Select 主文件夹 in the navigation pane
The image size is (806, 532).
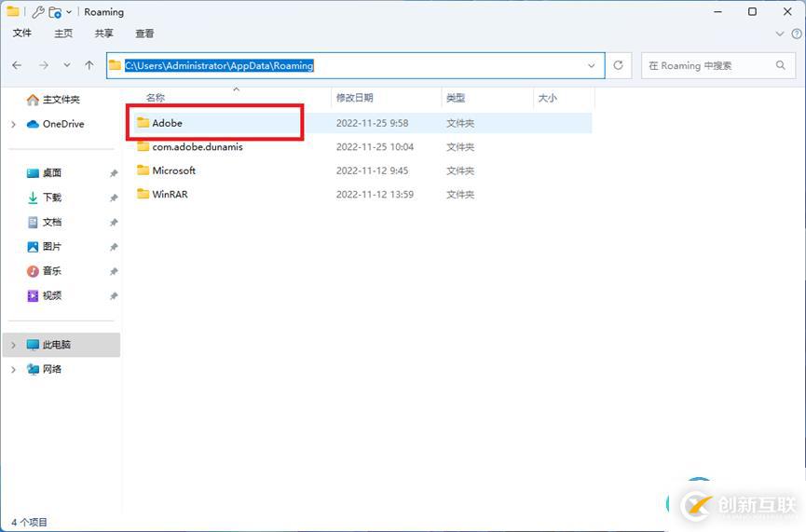61,99
